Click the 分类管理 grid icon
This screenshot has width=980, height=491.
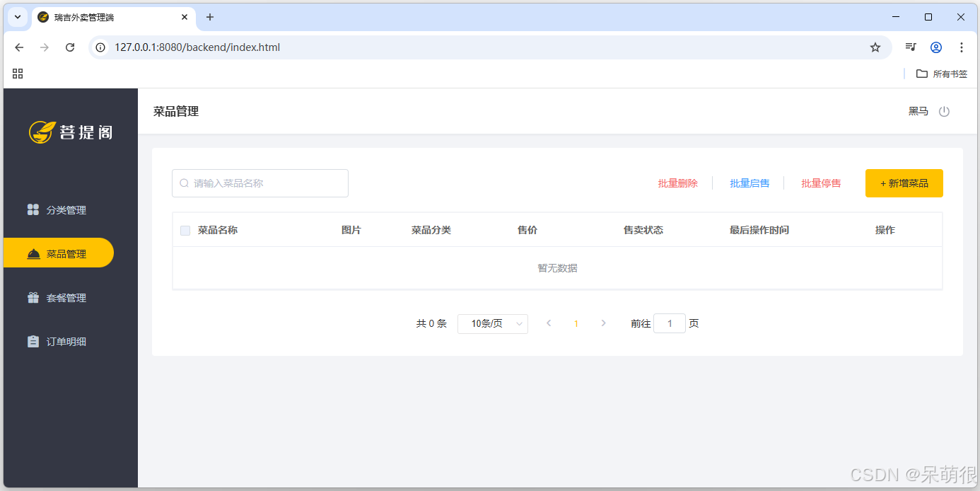[33, 209]
